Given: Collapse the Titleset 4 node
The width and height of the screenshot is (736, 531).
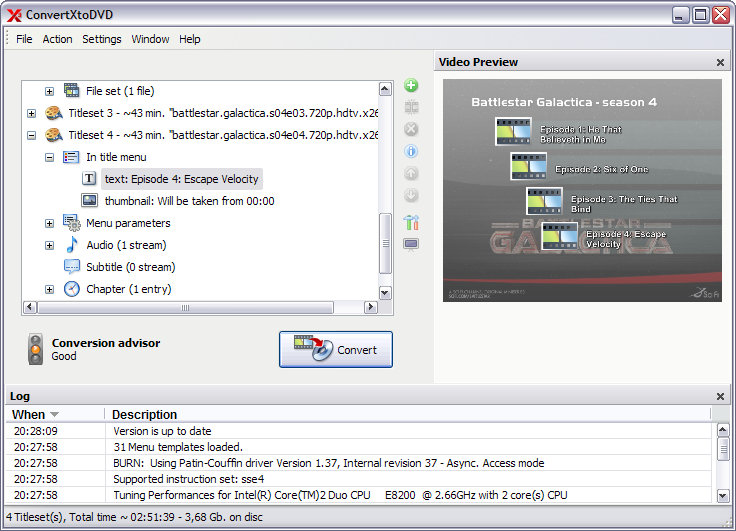Looking at the screenshot, I should click(x=31, y=135).
